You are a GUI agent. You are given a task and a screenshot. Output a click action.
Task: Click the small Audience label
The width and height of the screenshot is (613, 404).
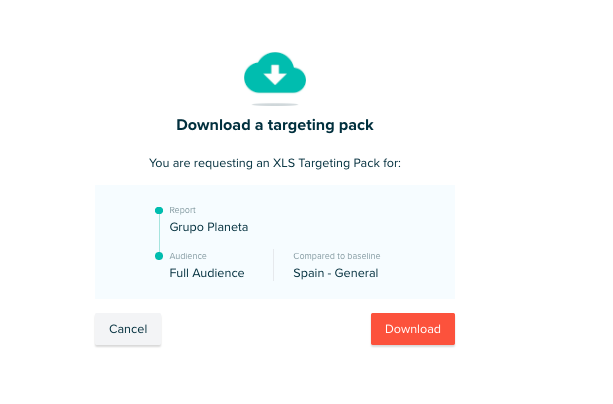point(187,256)
